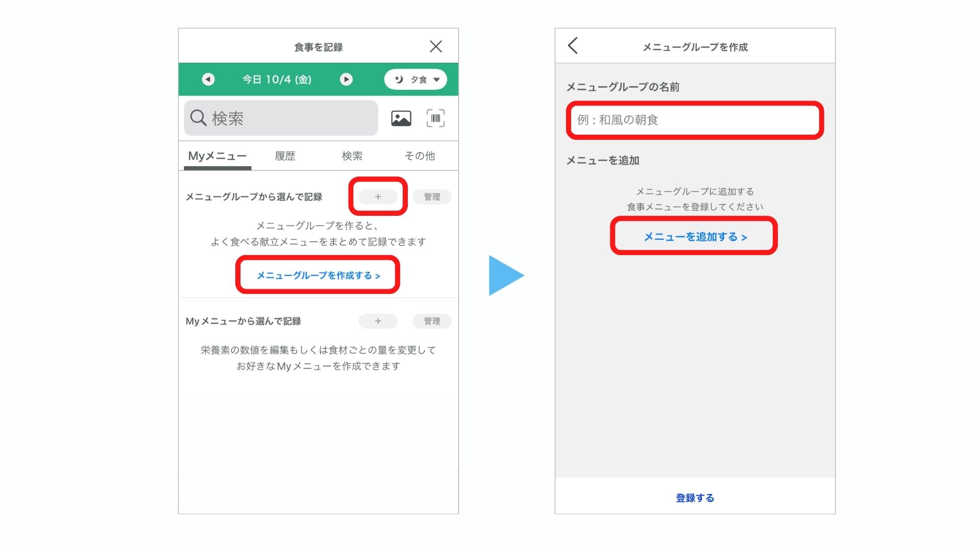Go back from メニューグループを作成 screen
This screenshot has width=980, height=551.
pos(573,46)
